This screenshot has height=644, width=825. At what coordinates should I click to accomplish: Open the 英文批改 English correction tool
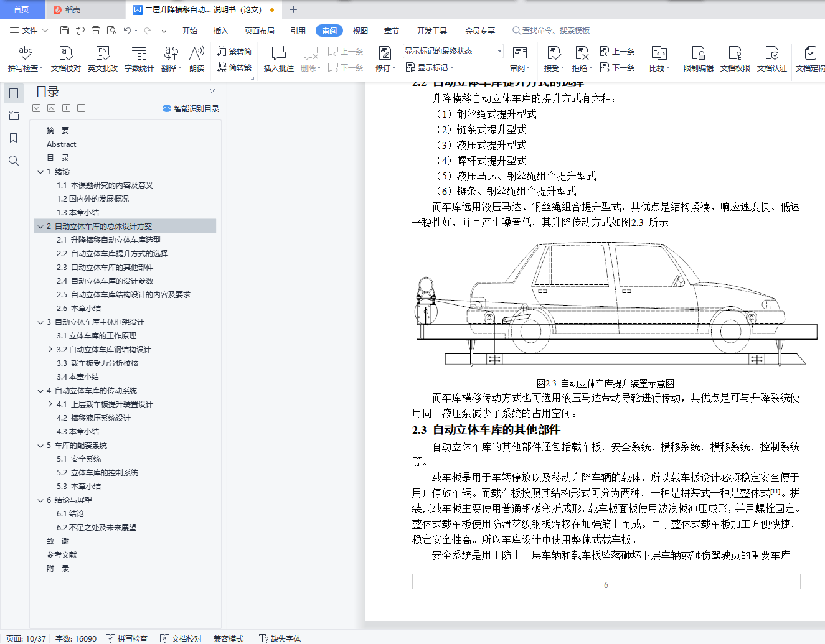click(103, 59)
